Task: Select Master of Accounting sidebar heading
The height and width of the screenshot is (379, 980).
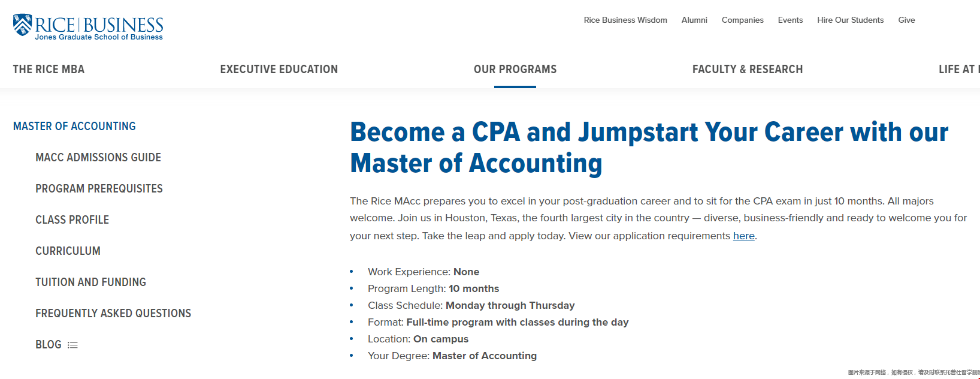Action: [74, 127]
